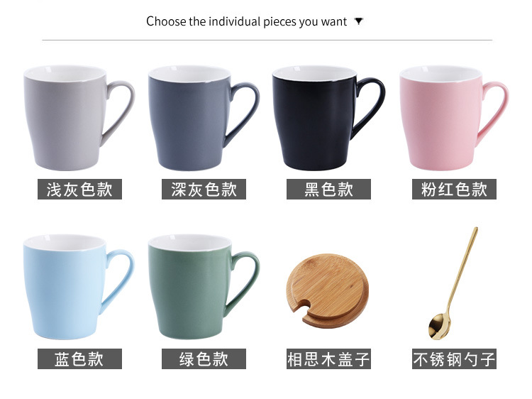Screen dimensions: 532x399
Task: Select the dark gray mug image
Action: pos(204,117)
